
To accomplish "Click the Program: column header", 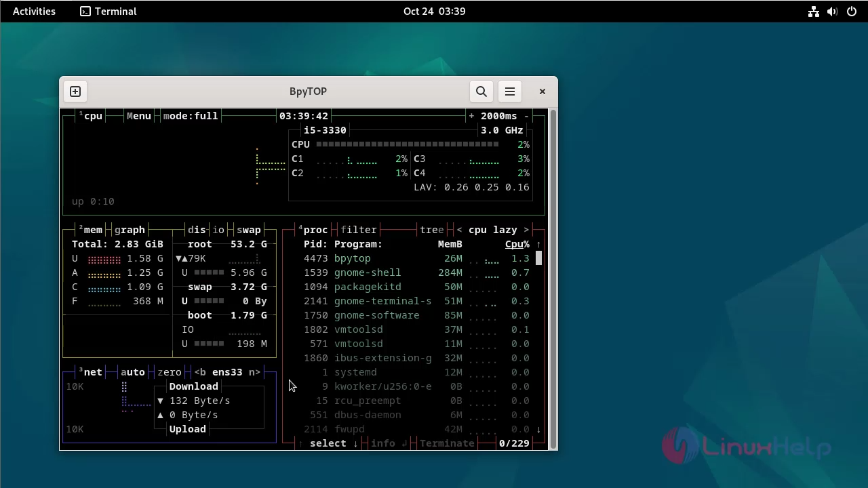I will click(x=358, y=244).
